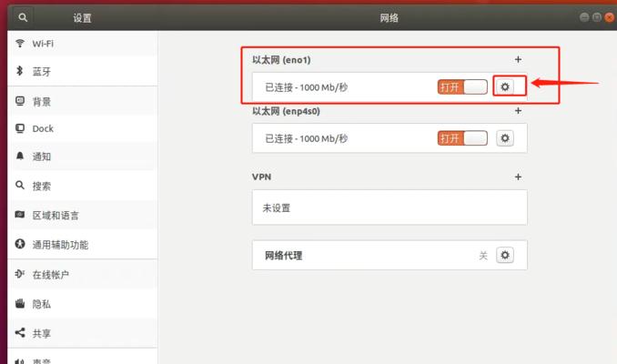
Task: Click the proxy 关 status text
Action: click(483, 256)
